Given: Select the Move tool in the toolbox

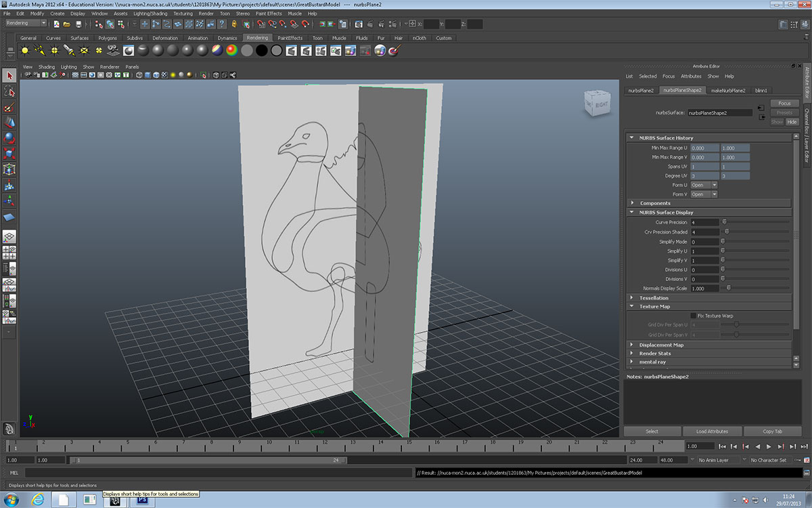Looking at the screenshot, I should [x=9, y=122].
